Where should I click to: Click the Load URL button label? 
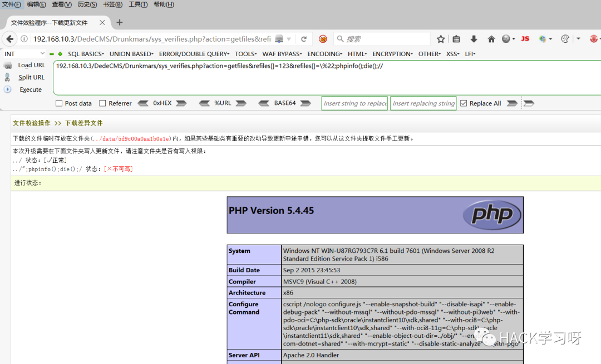coord(31,66)
